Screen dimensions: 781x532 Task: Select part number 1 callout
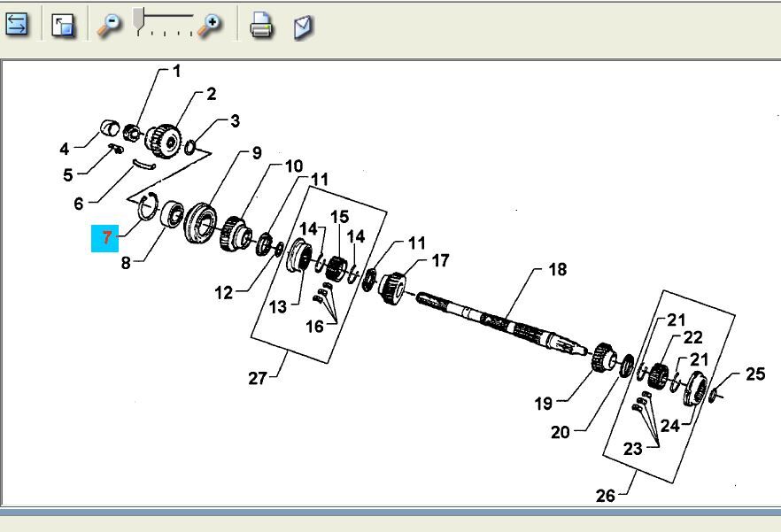coord(176,71)
